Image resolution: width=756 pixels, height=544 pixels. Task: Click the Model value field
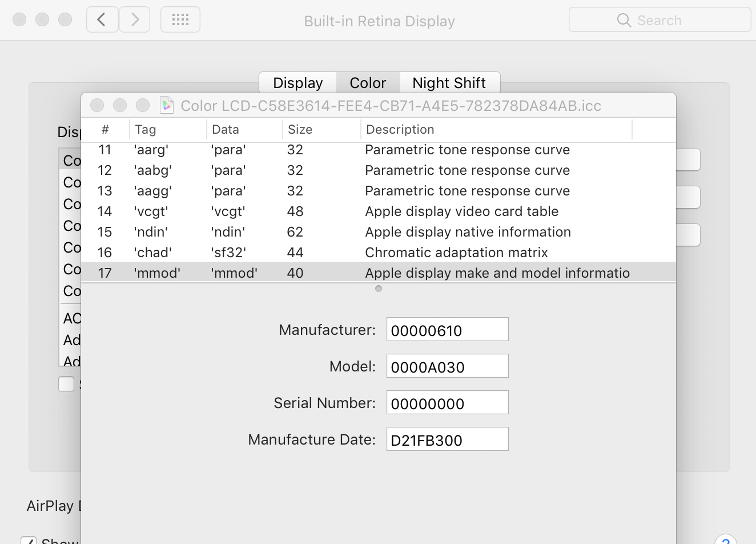447,366
